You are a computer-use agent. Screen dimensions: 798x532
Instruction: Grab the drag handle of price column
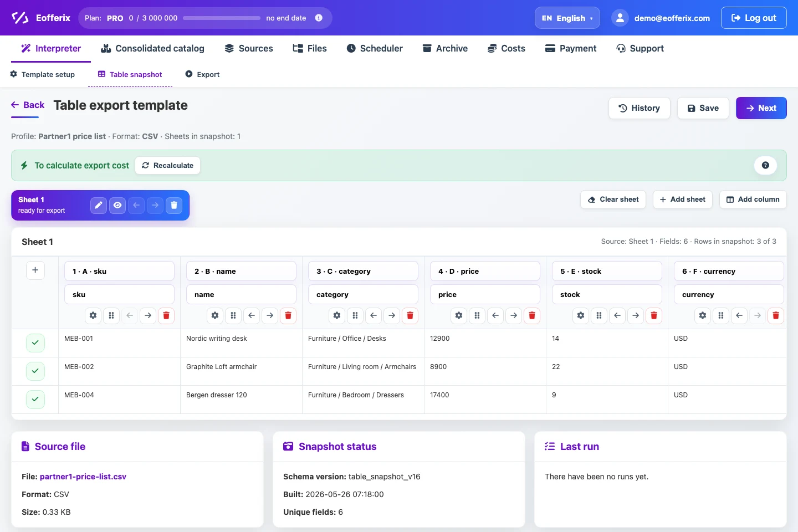coord(477,315)
